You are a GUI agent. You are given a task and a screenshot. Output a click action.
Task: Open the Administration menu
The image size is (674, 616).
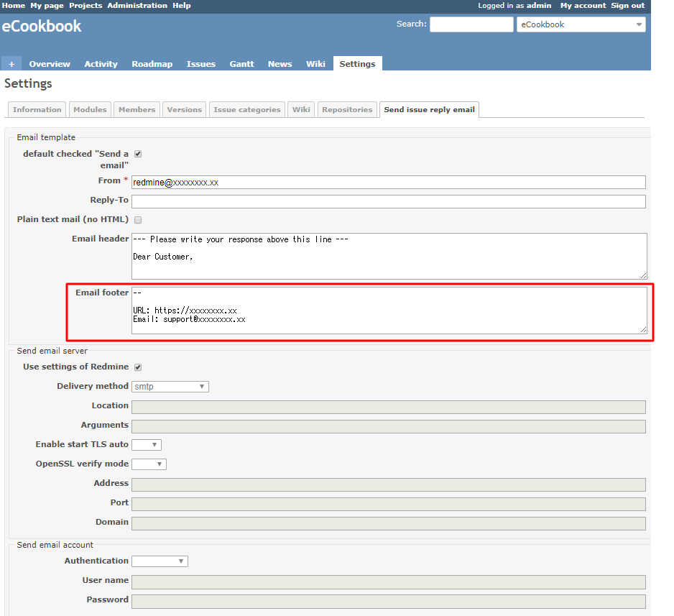coord(137,5)
